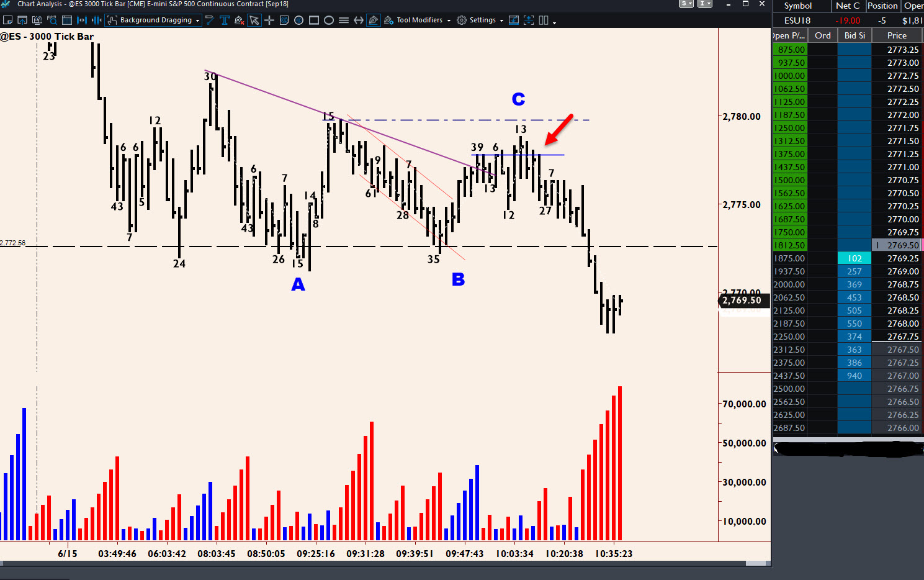Toggle the highlighted drawing pen mode
This screenshot has height=580, width=924.
(373, 20)
